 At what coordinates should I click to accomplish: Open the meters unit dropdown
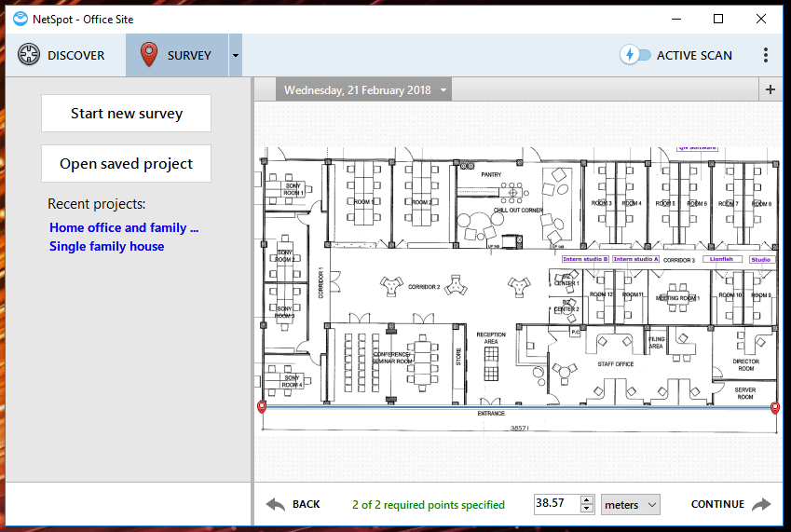631,504
